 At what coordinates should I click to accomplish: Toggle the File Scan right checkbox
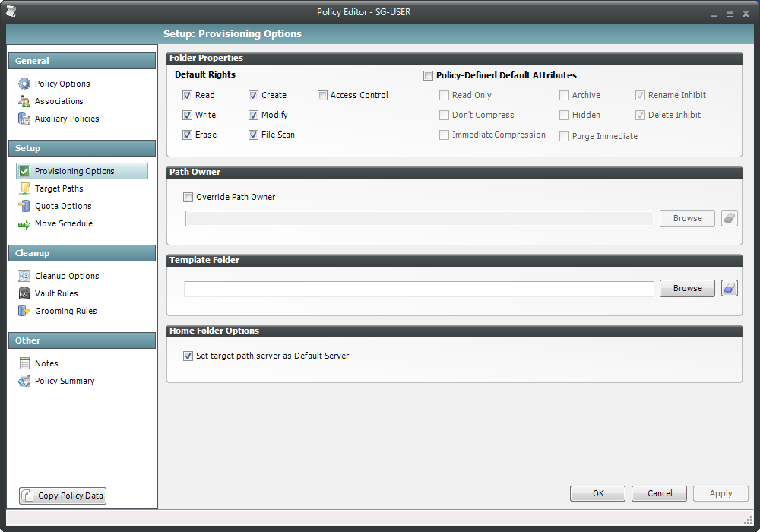253,135
